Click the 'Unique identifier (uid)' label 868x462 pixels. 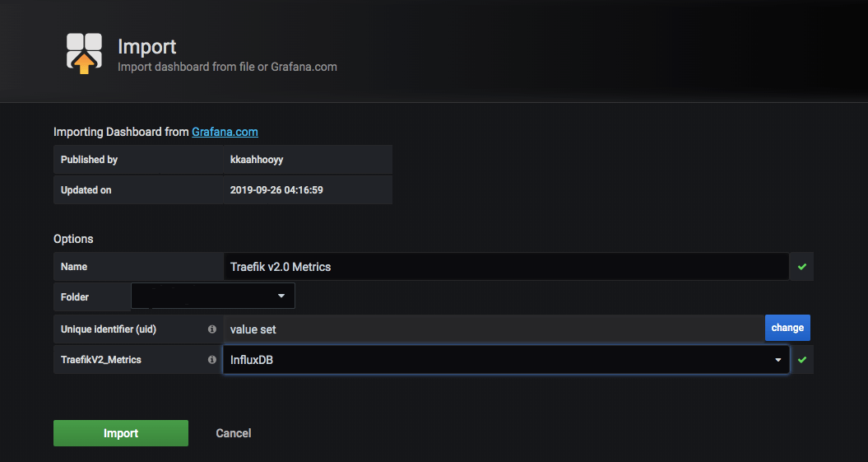(109, 329)
